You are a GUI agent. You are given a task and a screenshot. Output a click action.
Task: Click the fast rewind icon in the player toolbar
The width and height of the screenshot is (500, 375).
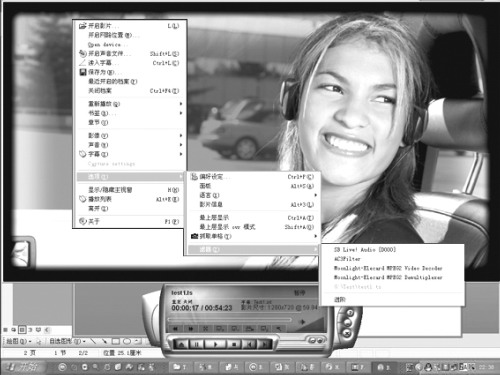[175, 329]
